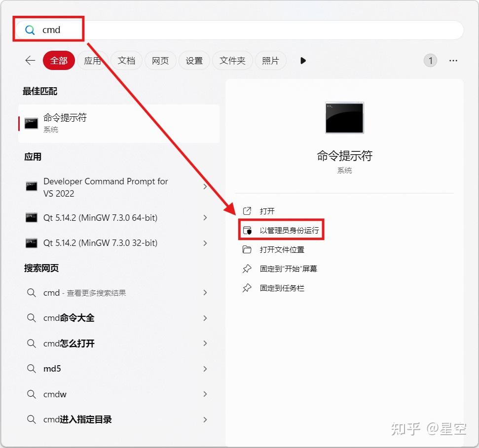Viewport: 479px width, 448px height.
Task: Select Developer Command Prompt for VS 2022 result
Action: [119, 187]
